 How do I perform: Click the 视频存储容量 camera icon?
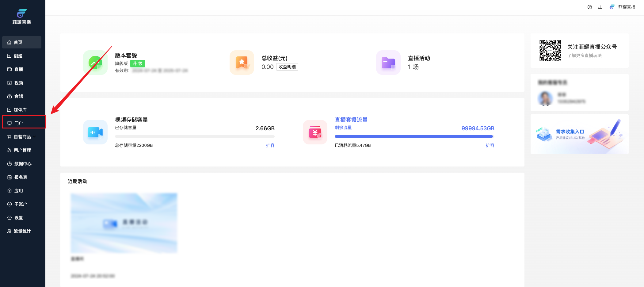pyautogui.click(x=95, y=132)
